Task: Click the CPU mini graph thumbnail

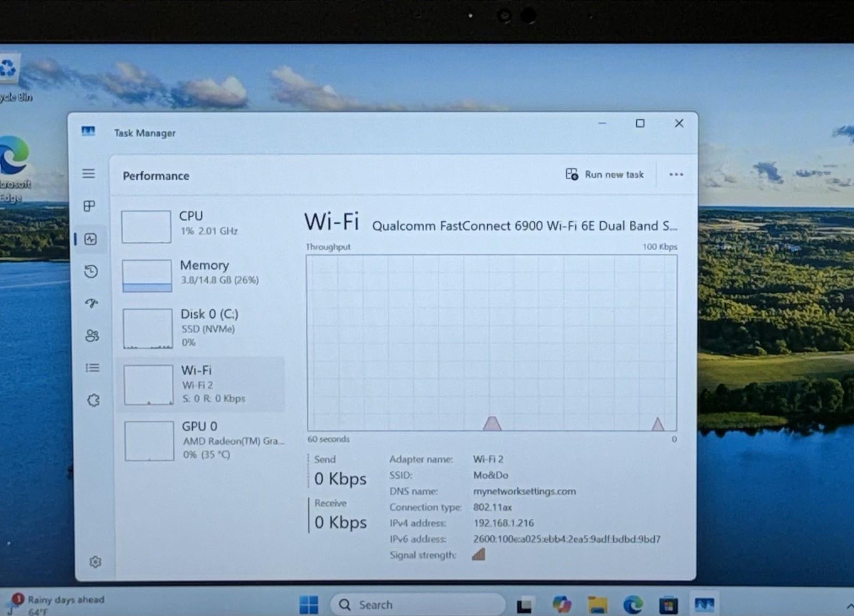Action: [146, 227]
